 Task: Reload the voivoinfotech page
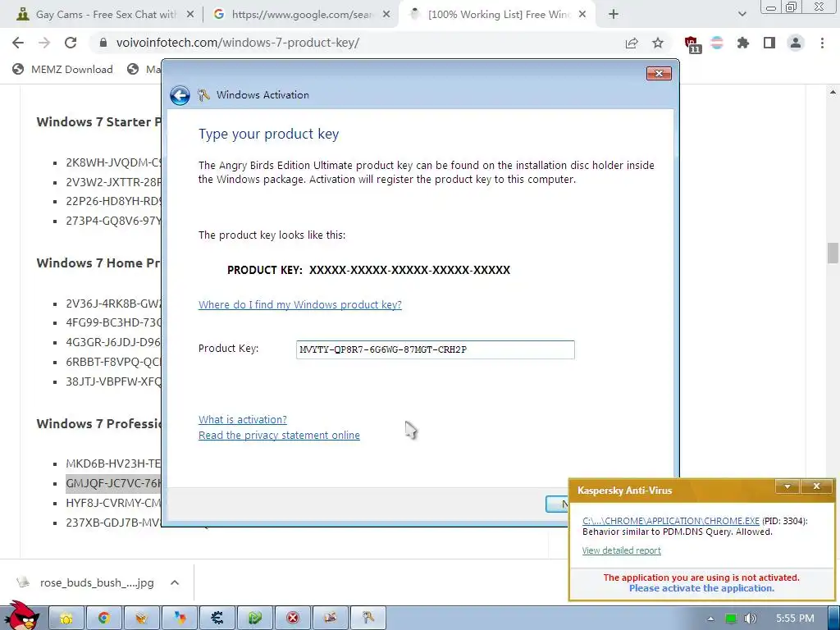pos(71,43)
